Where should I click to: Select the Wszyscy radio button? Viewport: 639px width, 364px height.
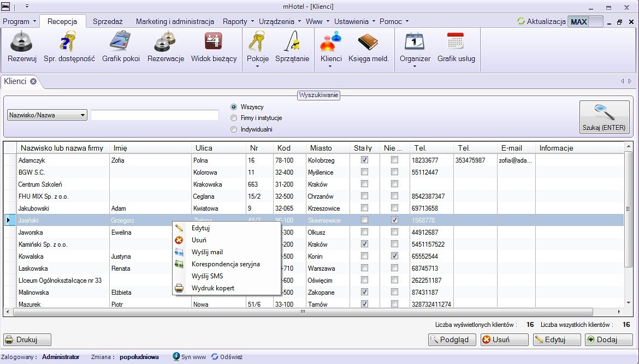click(234, 107)
